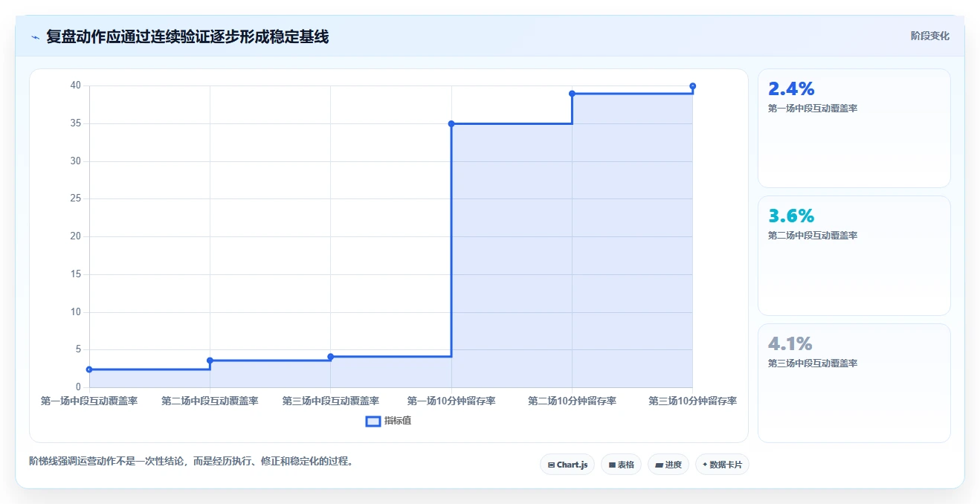
Task: Click the y-axis value 40
Action: tap(76, 85)
